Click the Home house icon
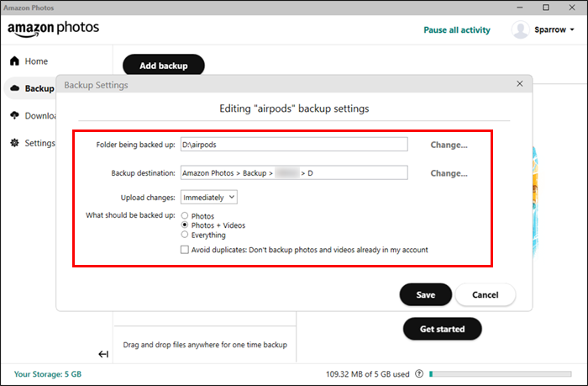Image resolution: width=588 pixels, height=386 pixels. pyautogui.click(x=14, y=61)
